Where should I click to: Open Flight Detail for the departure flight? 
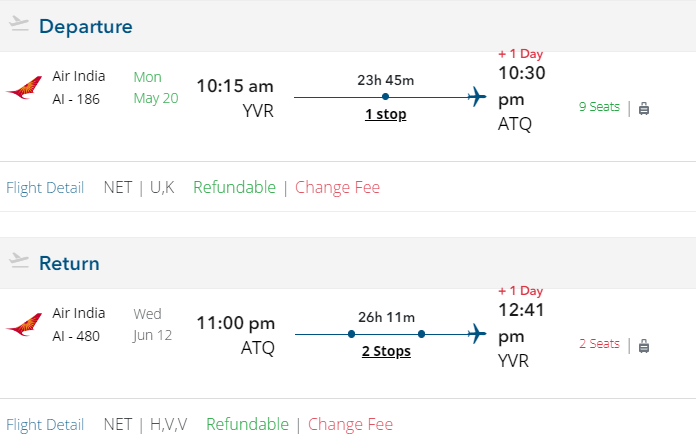pos(45,187)
